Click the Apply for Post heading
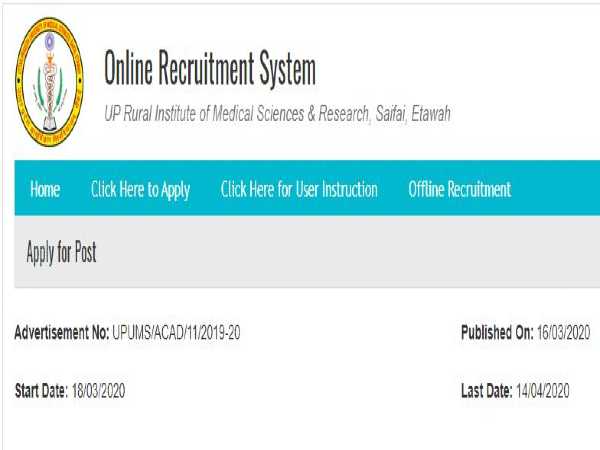Screen dimensions: 600x450 pyautogui.click(x=61, y=253)
